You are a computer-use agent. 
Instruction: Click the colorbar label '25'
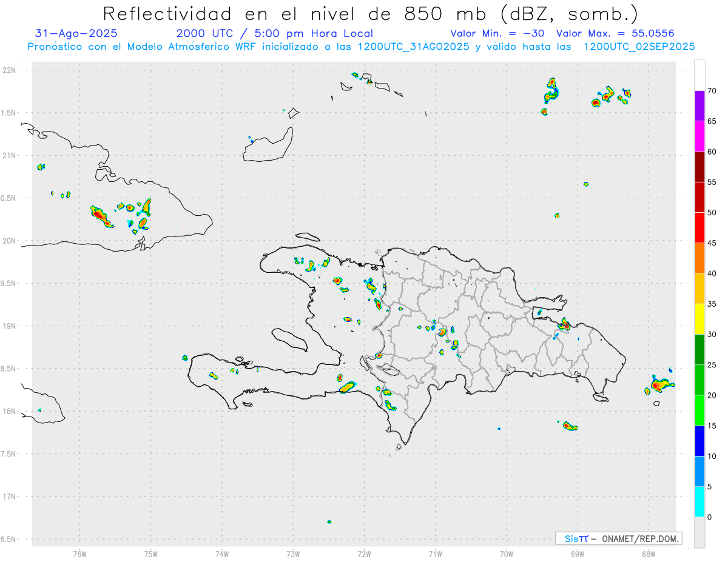click(712, 365)
